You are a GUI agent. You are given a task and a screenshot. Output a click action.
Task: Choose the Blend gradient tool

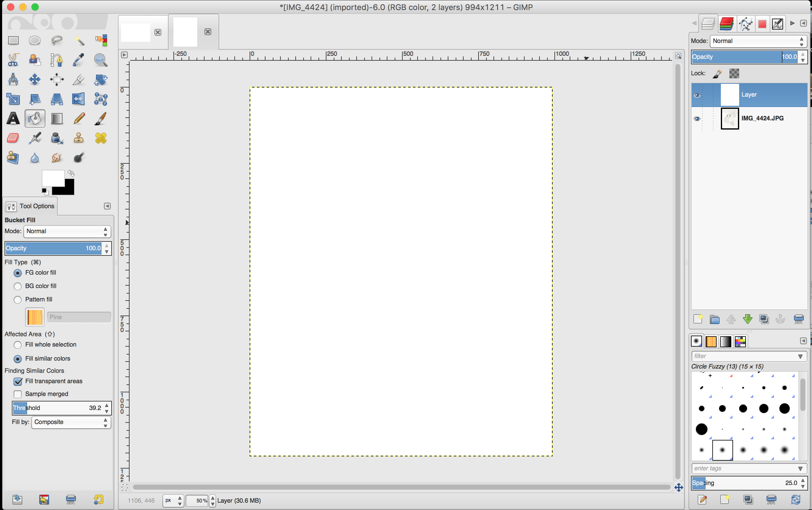point(57,118)
